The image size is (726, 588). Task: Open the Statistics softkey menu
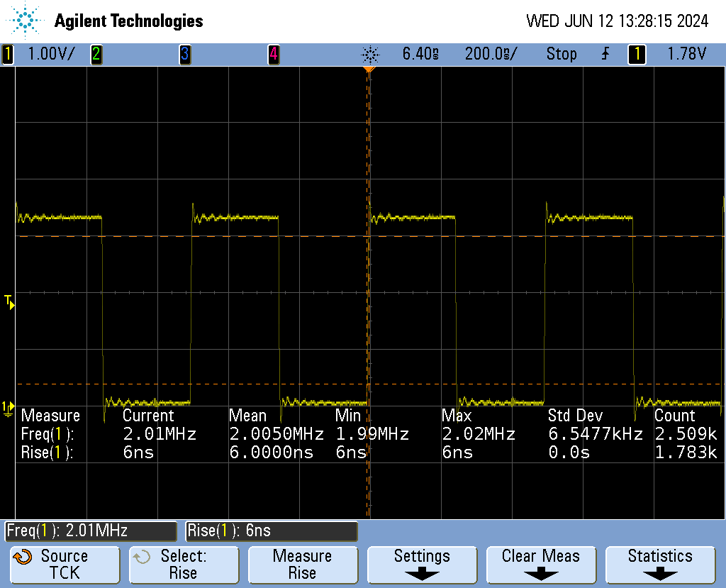click(x=659, y=565)
